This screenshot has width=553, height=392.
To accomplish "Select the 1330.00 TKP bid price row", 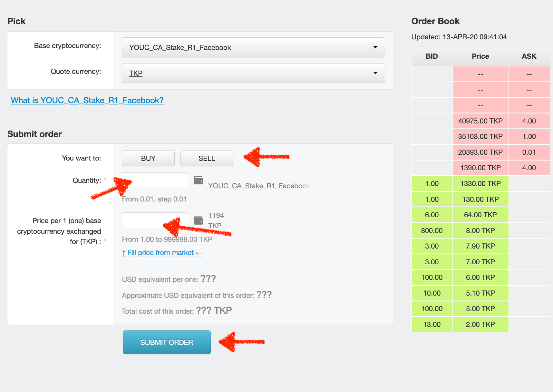I will point(480,183).
